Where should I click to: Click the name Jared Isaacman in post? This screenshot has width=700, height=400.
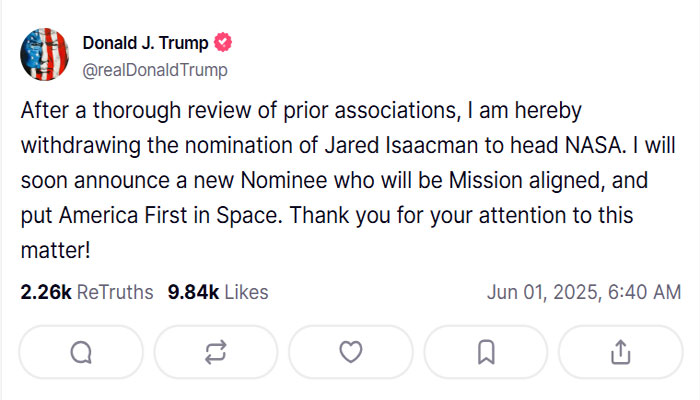[401, 146]
